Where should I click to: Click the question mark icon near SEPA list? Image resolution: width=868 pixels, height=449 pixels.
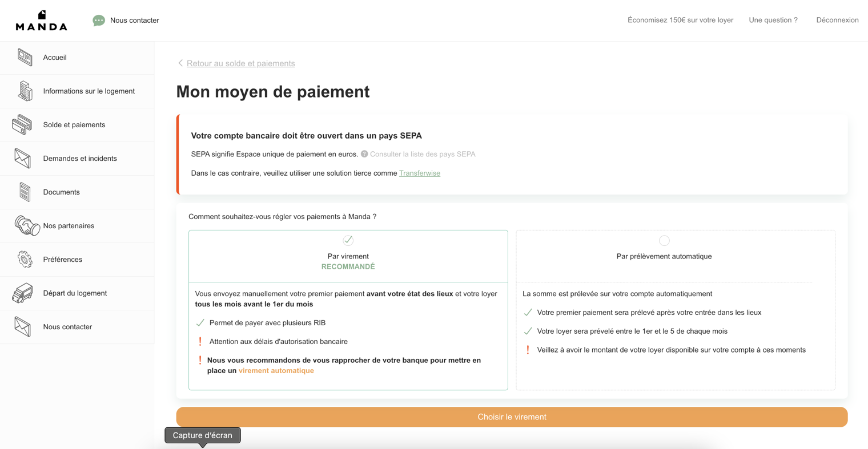click(x=364, y=154)
